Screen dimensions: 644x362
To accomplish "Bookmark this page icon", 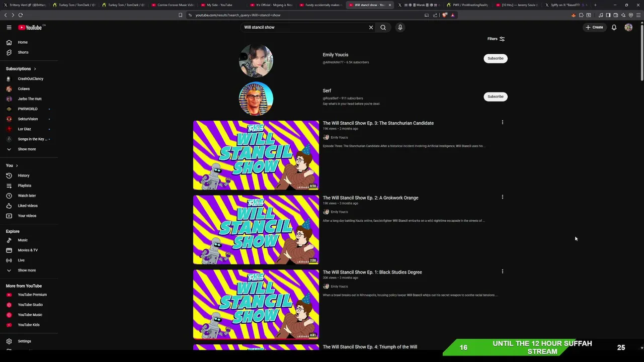I will [x=180, y=15].
